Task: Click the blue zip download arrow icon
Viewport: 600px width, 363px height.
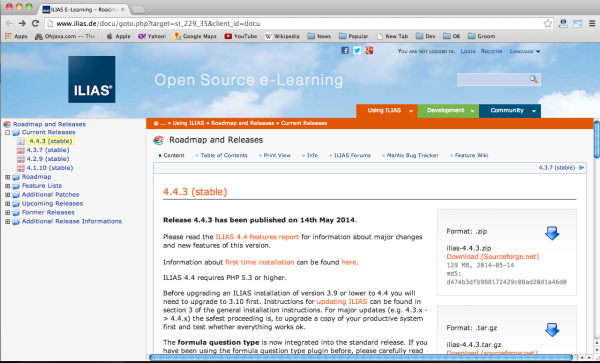Action: pyautogui.click(x=552, y=233)
